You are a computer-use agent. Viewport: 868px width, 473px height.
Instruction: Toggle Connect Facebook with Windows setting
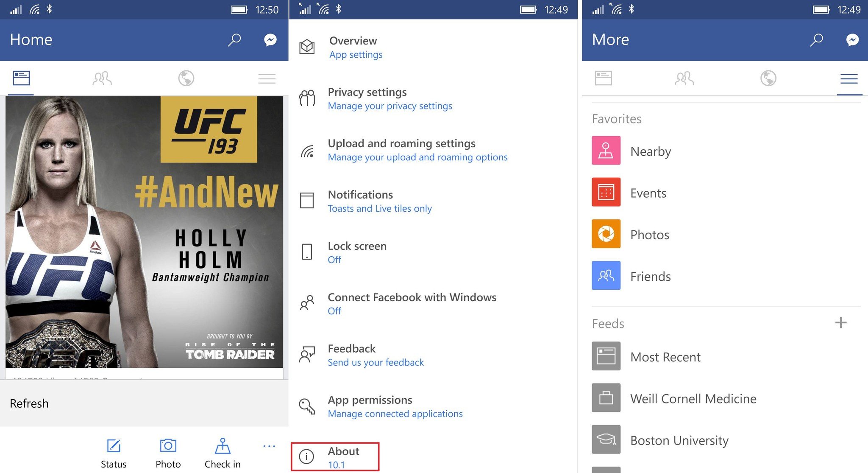(x=412, y=303)
